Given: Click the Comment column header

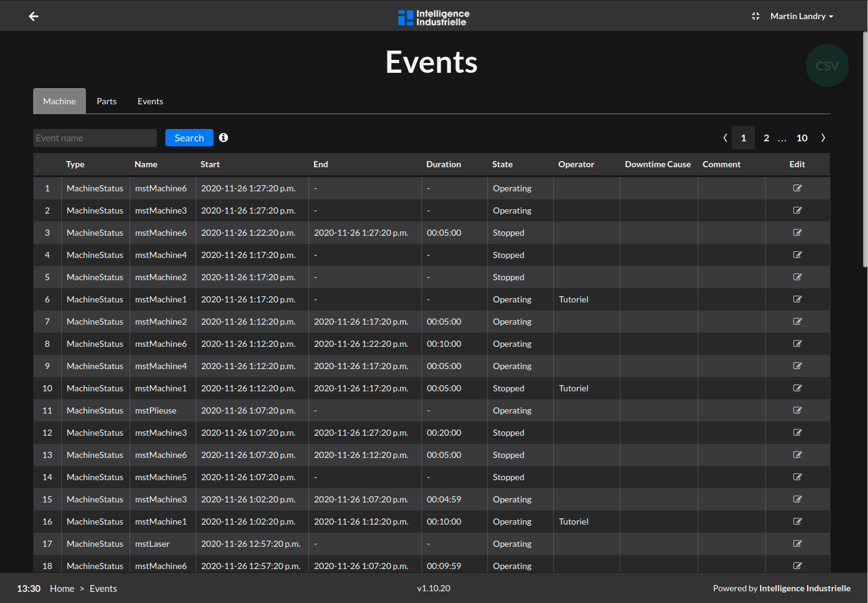Looking at the screenshot, I should [x=721, y=164].
